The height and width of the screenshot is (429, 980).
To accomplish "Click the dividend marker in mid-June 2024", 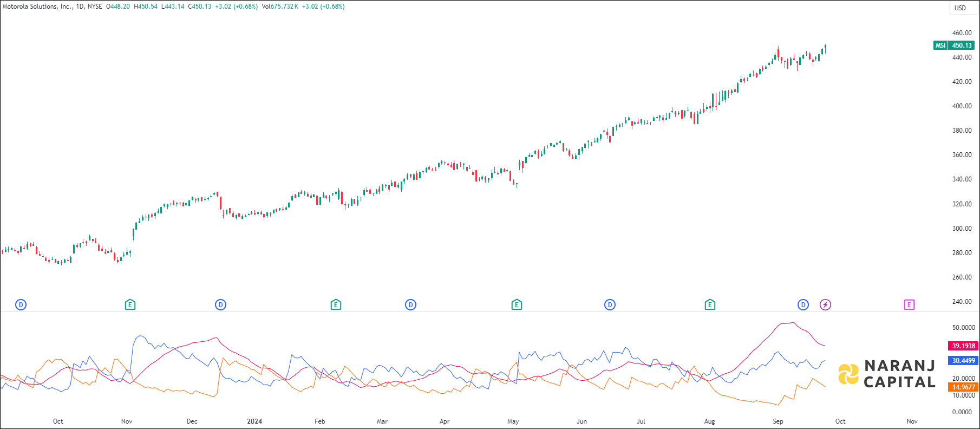I will pos(610,305).
